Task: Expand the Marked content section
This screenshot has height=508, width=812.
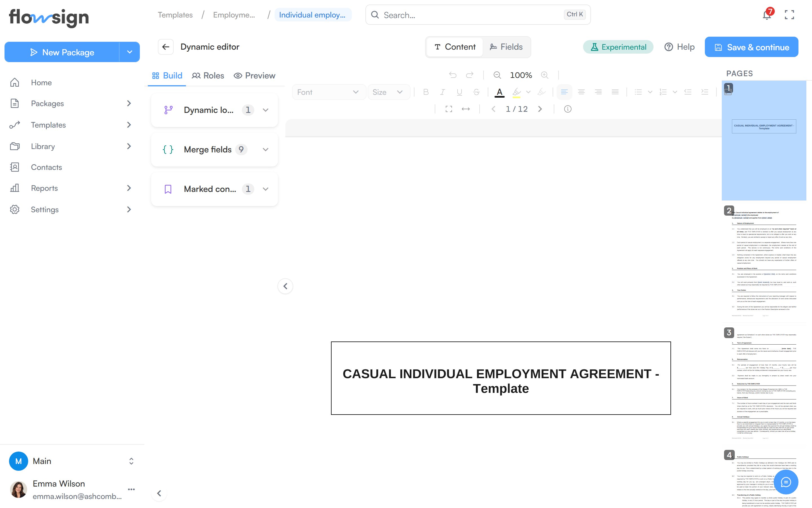Action: tap(214, 189)
